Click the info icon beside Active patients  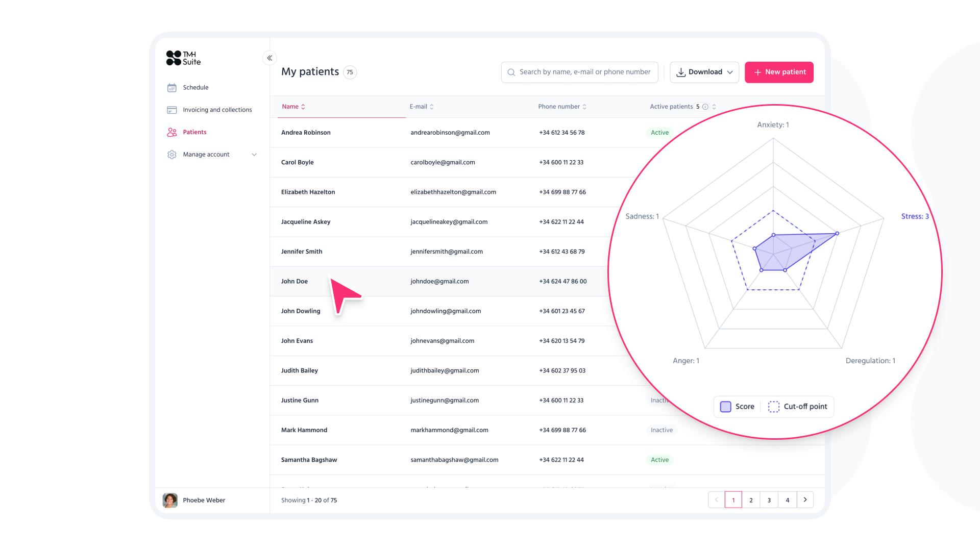705,107
